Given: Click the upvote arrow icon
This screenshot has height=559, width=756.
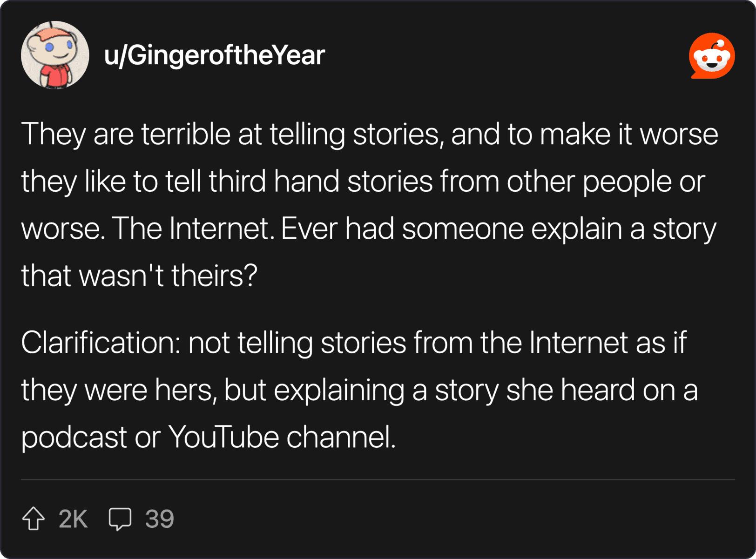Looking at the screenshot, I should 34,519.
